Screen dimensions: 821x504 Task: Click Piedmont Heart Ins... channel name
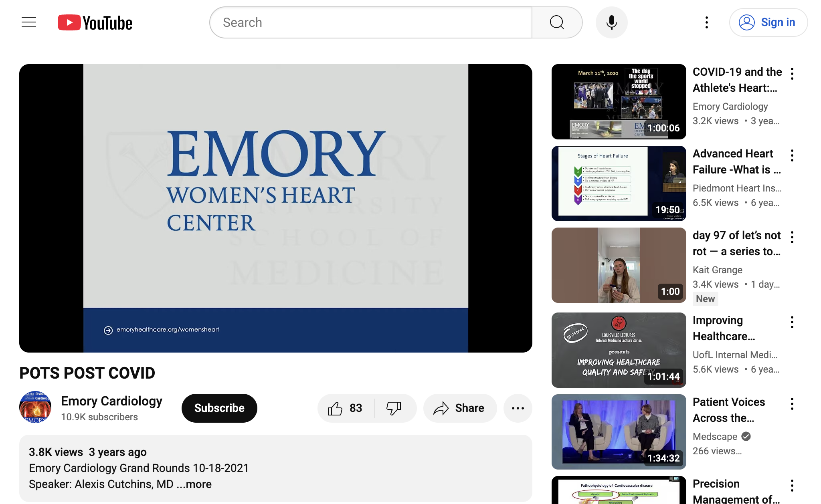[x=737, y=188]
